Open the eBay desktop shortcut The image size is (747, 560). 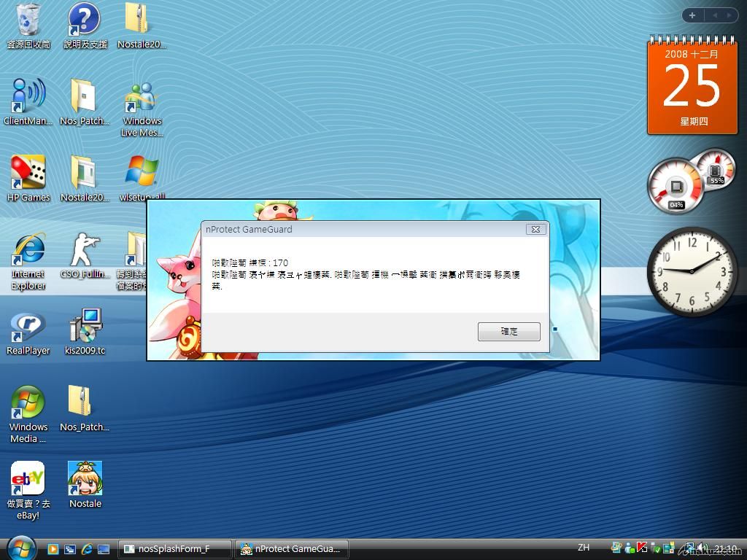(x=28, y=491)
